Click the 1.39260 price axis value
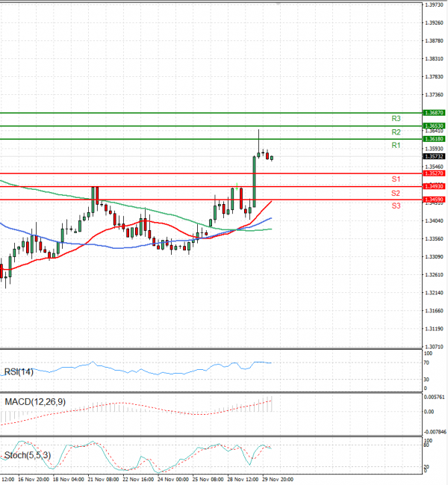The height and width of the screenshot is (485, 448). coord(434,23)
